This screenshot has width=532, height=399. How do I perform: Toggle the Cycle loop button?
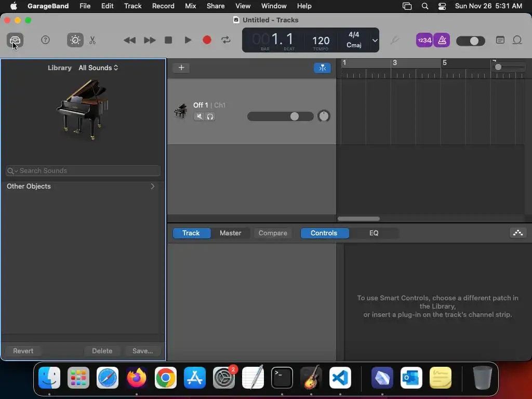226,40
